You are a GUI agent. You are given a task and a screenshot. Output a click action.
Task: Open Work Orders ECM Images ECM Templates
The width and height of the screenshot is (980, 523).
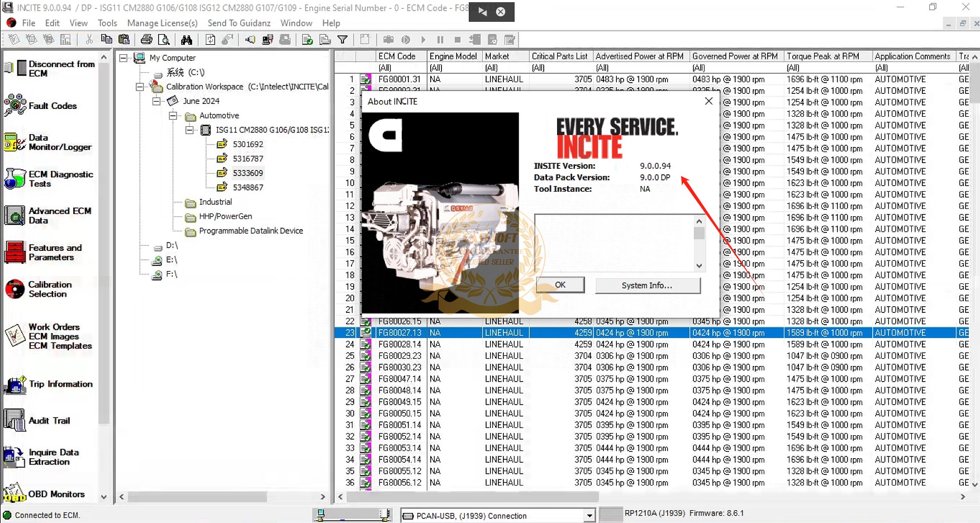pos(48,336)
